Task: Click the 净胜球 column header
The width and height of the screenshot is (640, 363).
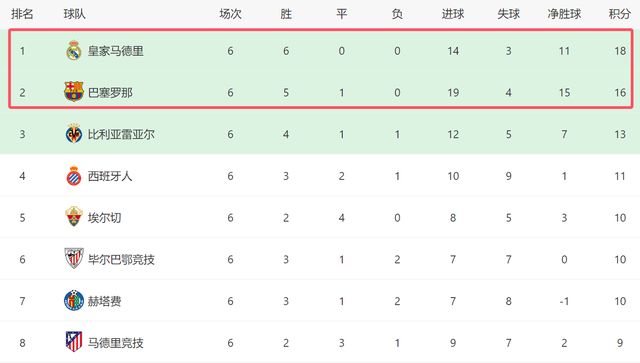Action: point(564,14)
